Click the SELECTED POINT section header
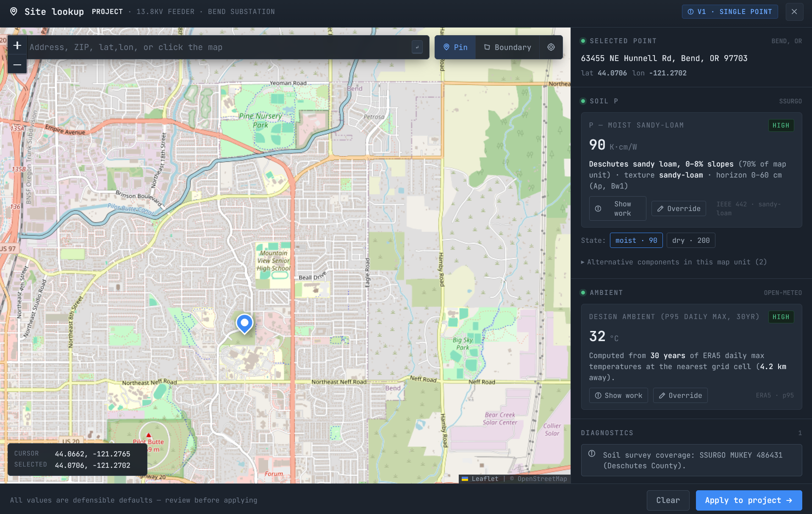 coord(623,41)
